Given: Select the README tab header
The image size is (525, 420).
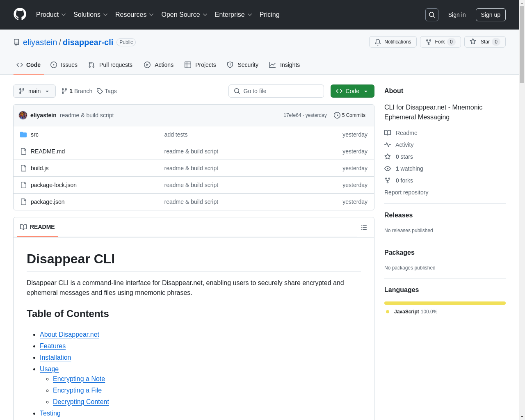Looking at the screenshot, I should (x=37, y=227).
